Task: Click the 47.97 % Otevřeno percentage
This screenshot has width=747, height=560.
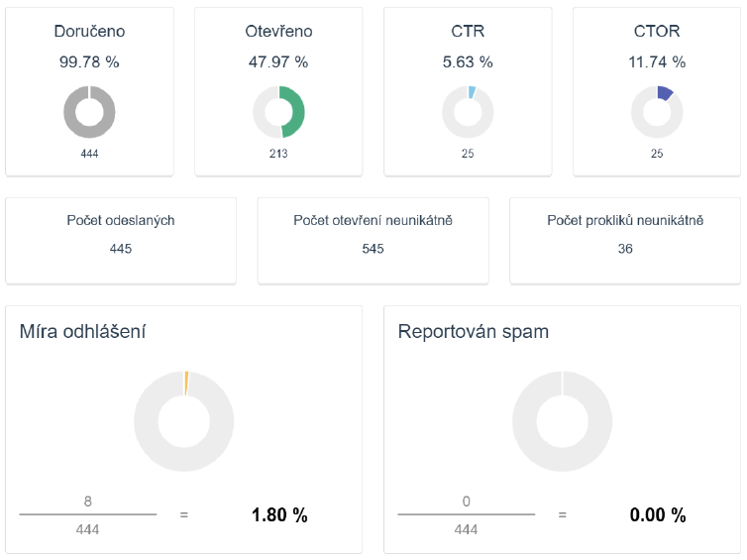Action: pyautogui.click(x=278, y=61)
